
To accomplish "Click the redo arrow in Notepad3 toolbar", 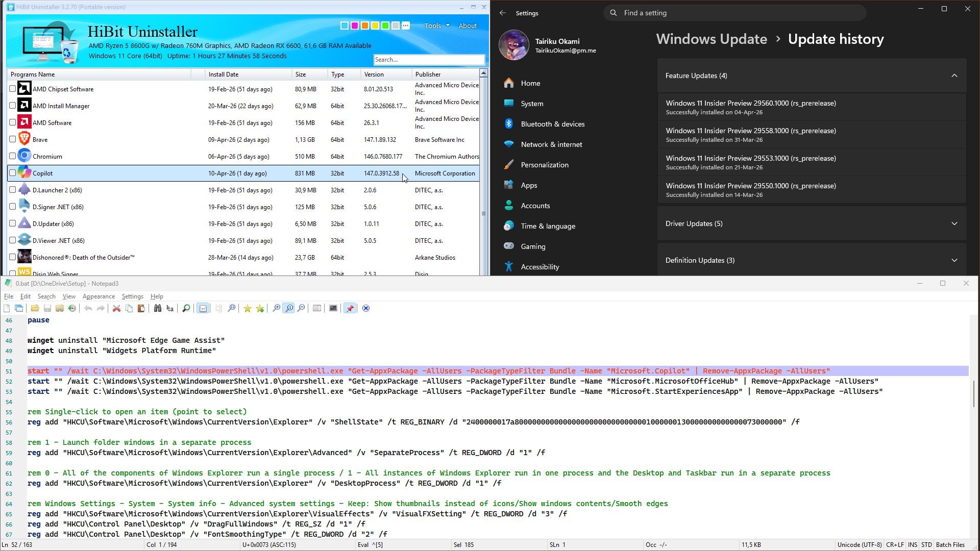I will pyautogui.click(x=101, y=308).
